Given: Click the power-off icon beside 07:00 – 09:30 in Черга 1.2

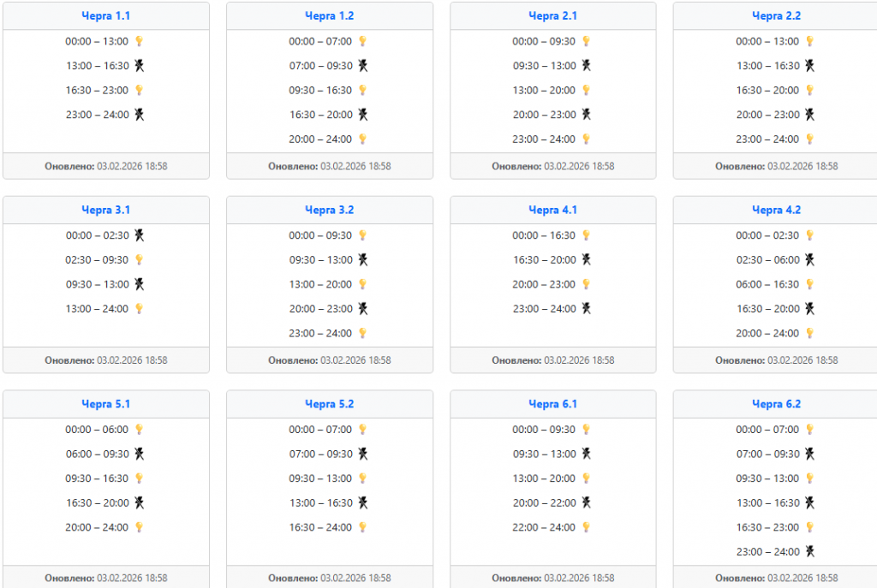Looking at the screenshot, I should point(363,66).
